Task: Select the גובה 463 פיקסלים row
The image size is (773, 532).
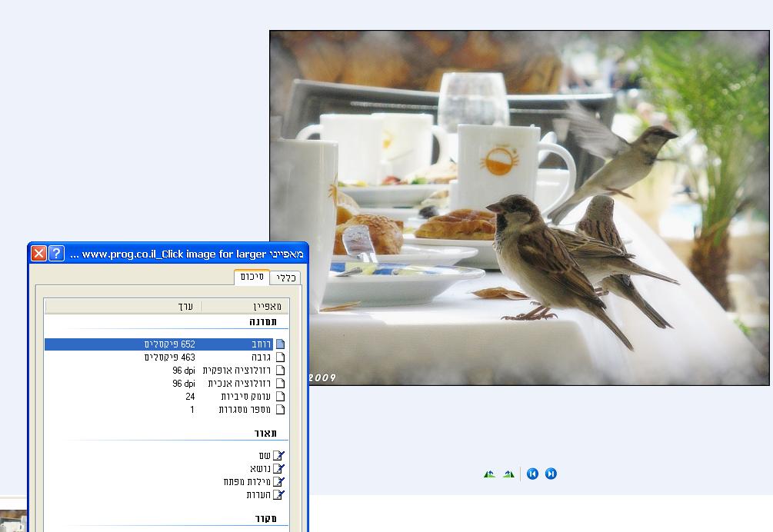Action: (165, 357)
